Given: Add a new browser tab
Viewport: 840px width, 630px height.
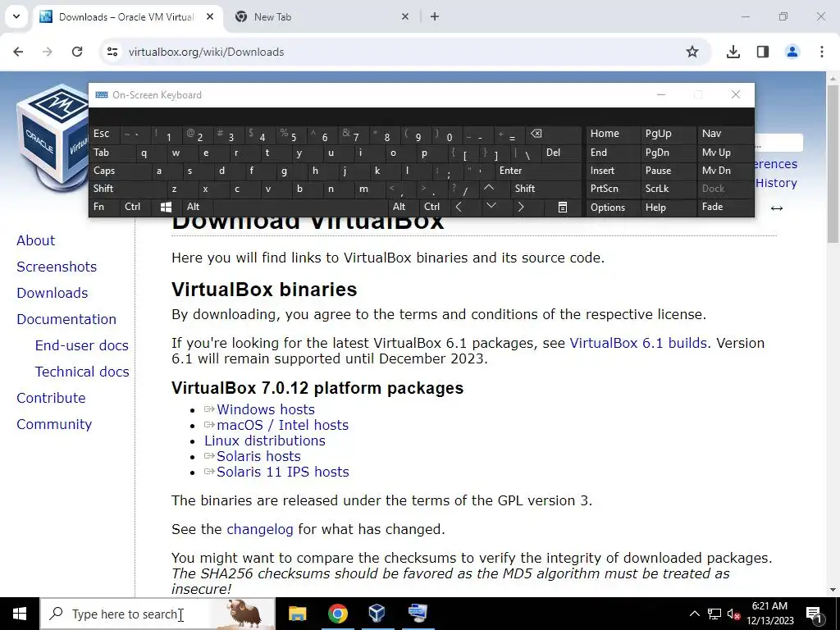Looking at the screenshot, I should point(435,16).
